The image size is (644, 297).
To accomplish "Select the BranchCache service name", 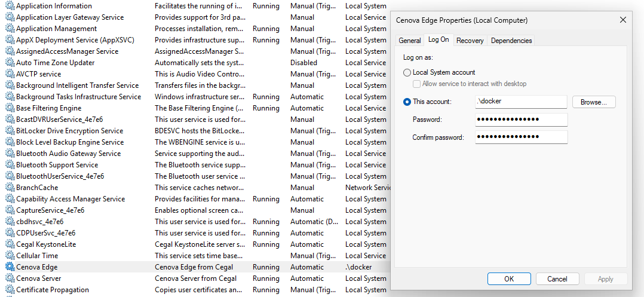I will [x=37, y=188].
